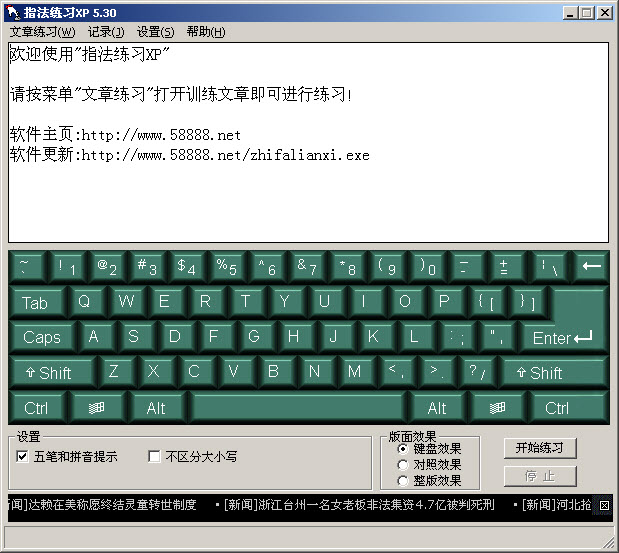The height and width of the screenshot is (553, 619).
Task: Open the 文章练习 menu
Action: 42,32
